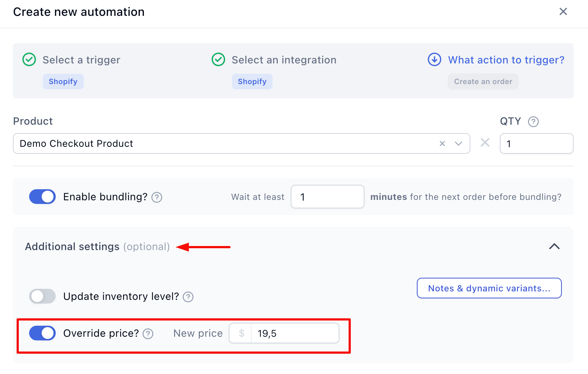Click the QTY help question mark icon
Viewport: 588px width, 374px height.
click(x=533, y=122)
